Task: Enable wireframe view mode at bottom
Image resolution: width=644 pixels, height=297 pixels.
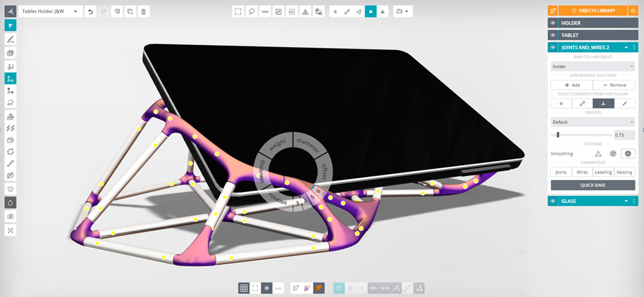Action: tap(296, 288)
